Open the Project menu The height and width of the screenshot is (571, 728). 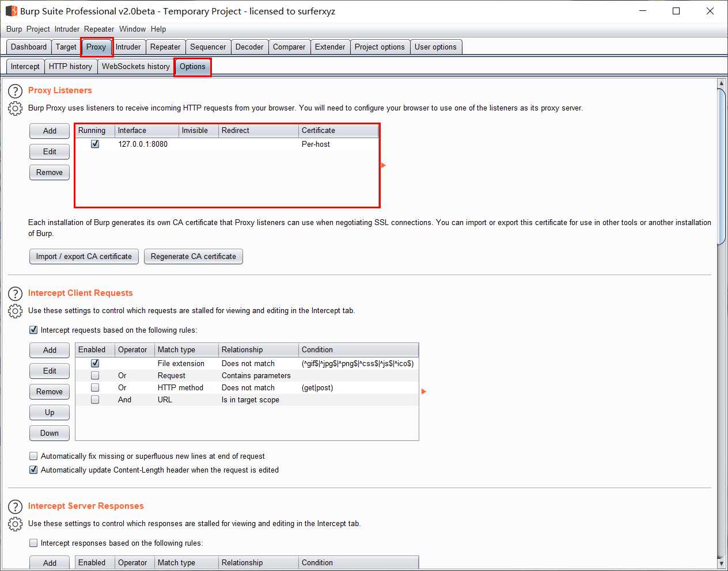click(x=38, y=29)
